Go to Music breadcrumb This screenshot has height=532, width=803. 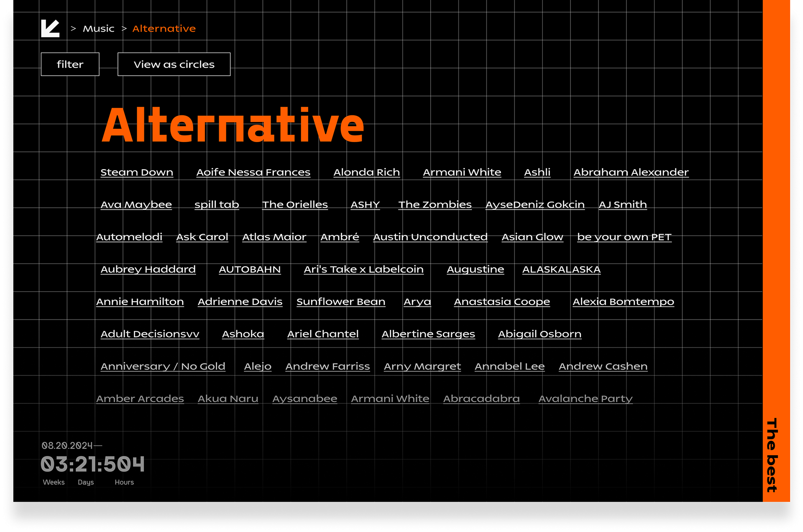[x=98, y=28]
